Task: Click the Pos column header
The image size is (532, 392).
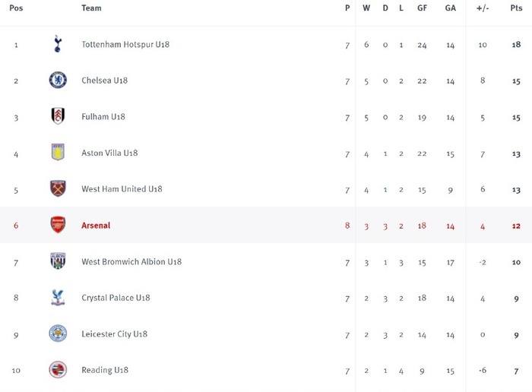Action: tap(16, 8)
